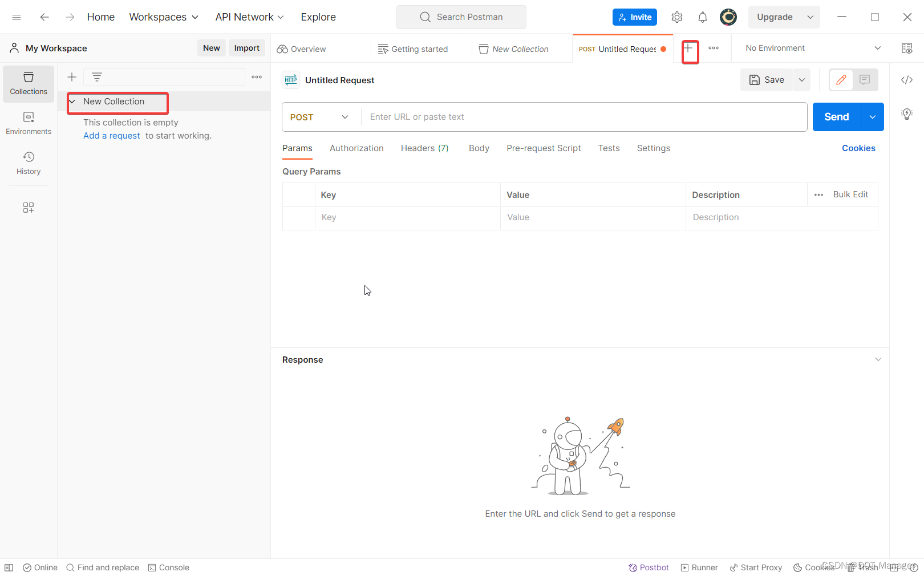Viewport: 924px width, 576px height.
Task: Open Postbot in the status bar
Action: (x=649, y=567)
